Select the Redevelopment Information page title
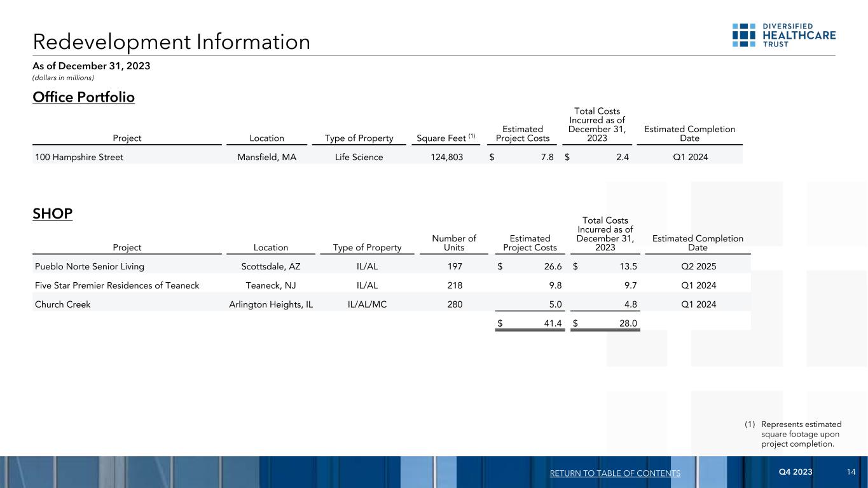Viewport: 868px width, 488px height. (x=172, y=42)
